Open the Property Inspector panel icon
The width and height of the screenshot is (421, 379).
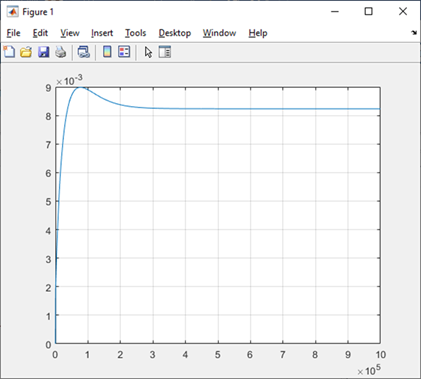click(165, 52)
